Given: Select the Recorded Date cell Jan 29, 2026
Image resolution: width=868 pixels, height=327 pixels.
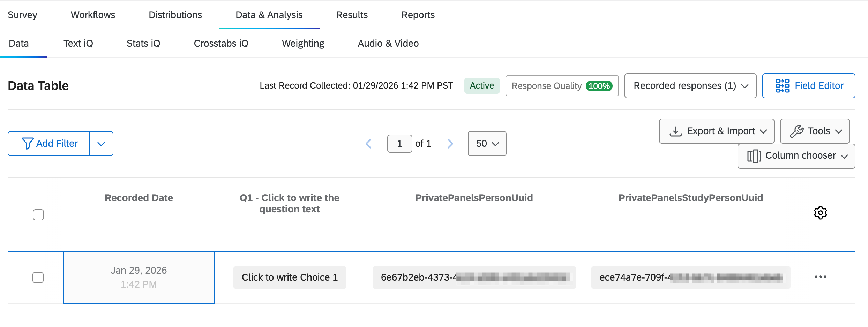Looking at the screenshot, I should [x=139, y=277].
